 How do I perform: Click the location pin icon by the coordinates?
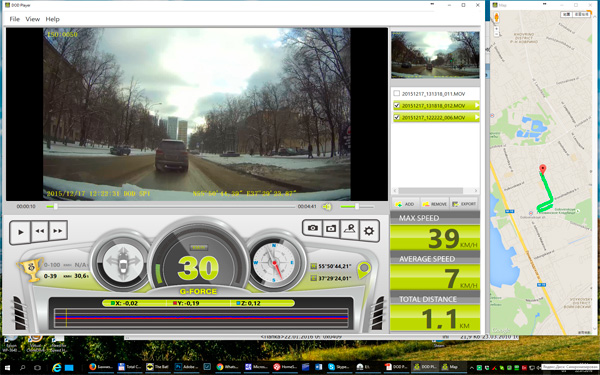coord(364,270)
